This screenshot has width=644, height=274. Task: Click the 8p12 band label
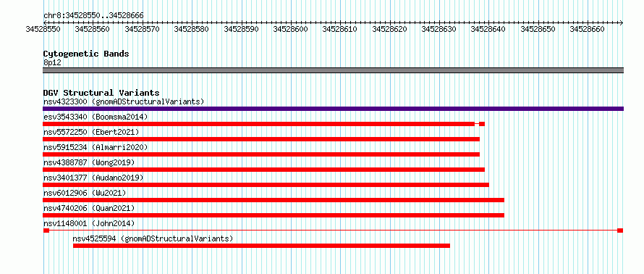point(52,62)
